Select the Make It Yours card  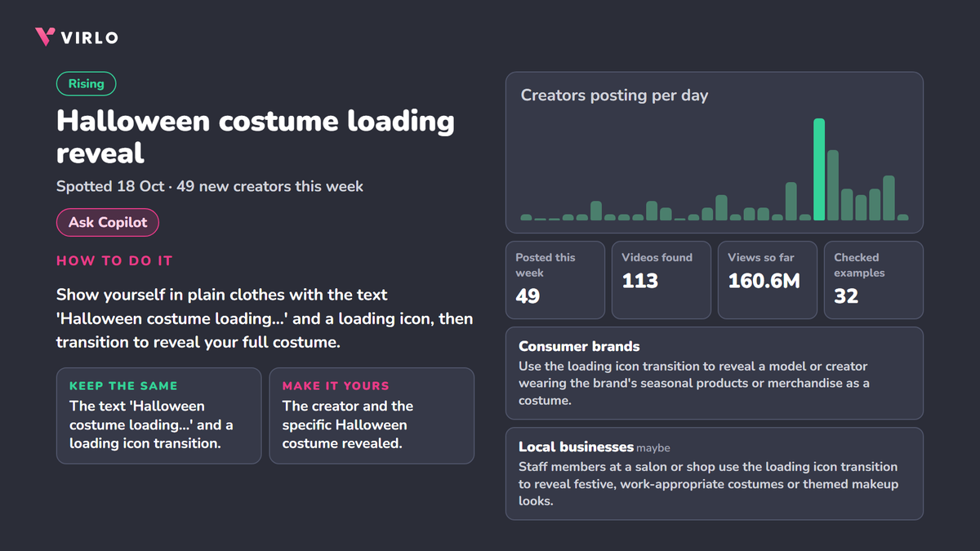[x=372, y=415]
